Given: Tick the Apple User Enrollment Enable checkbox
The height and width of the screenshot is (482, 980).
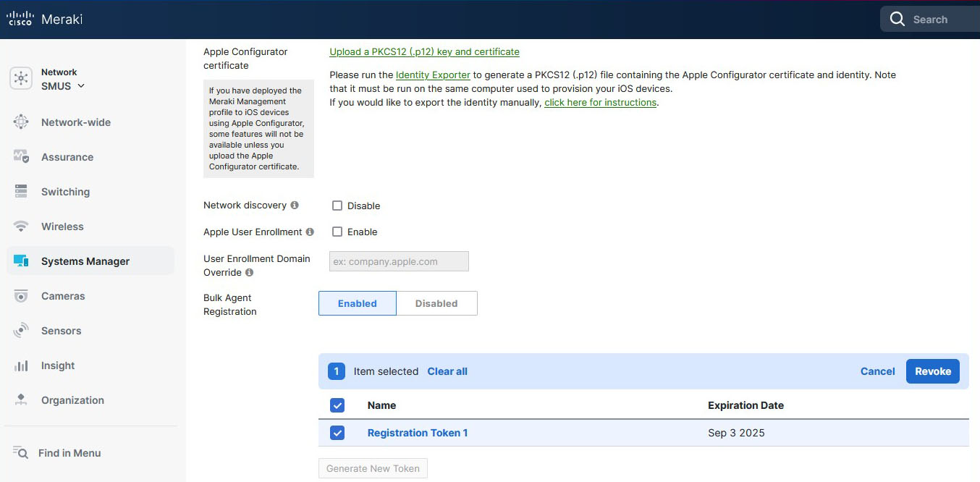Looking at the screenshot, I should click(337, 232).
